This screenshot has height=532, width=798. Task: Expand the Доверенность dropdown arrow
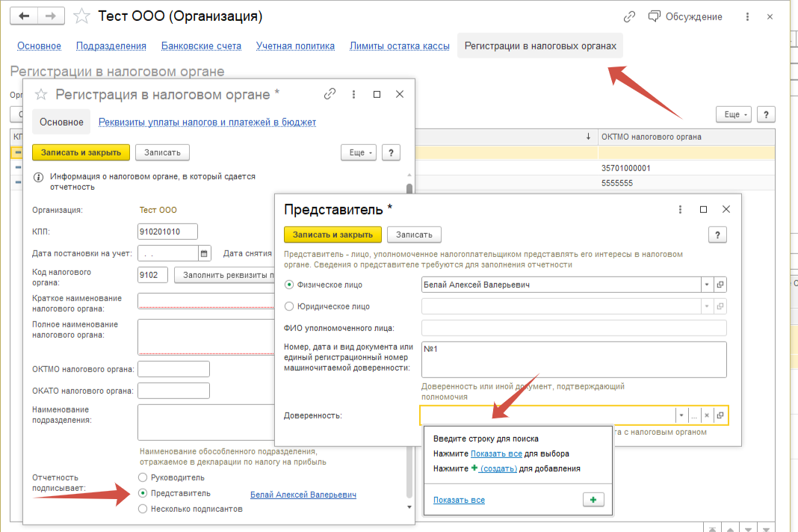point(681,415)
